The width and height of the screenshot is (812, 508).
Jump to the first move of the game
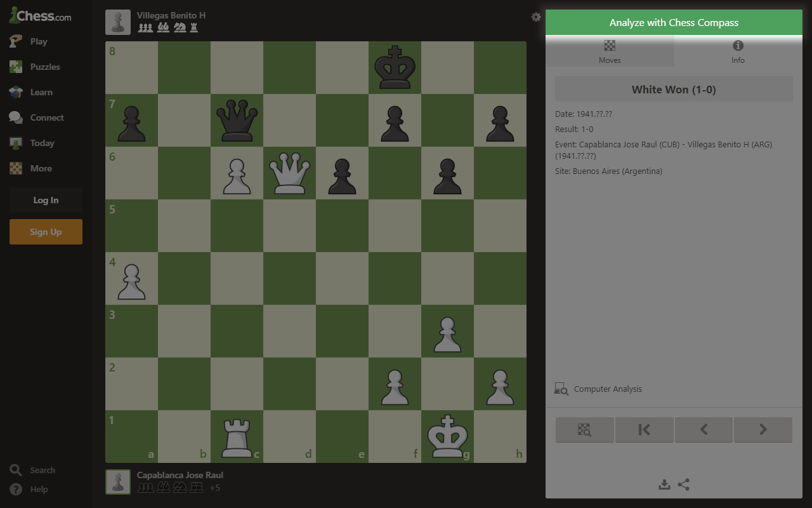(645, 429)
